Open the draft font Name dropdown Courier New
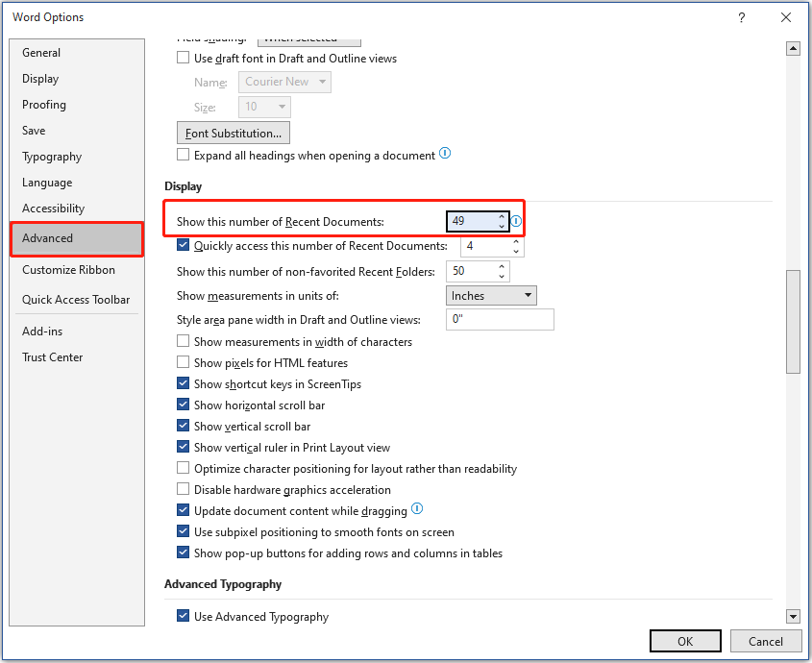Viewport: 812px width, 663px height. click(284, 82)
